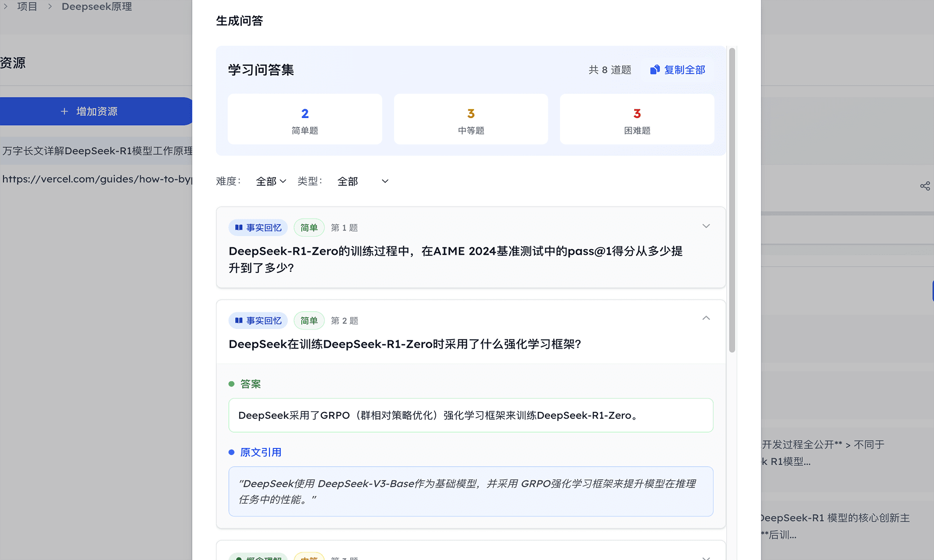Click the copy icon beside 复制全部
The height and width of the screenshot is (560, 934).
coord(655,70)
